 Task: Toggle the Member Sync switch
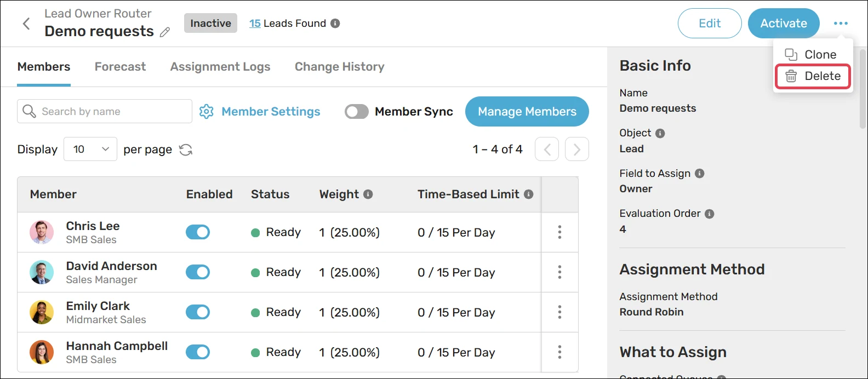click(357, 112)
